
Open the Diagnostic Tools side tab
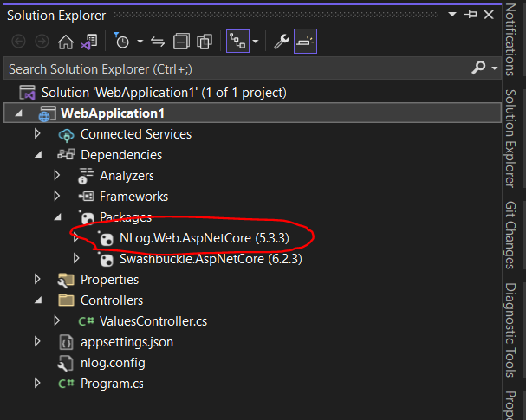tap(511, 330)
